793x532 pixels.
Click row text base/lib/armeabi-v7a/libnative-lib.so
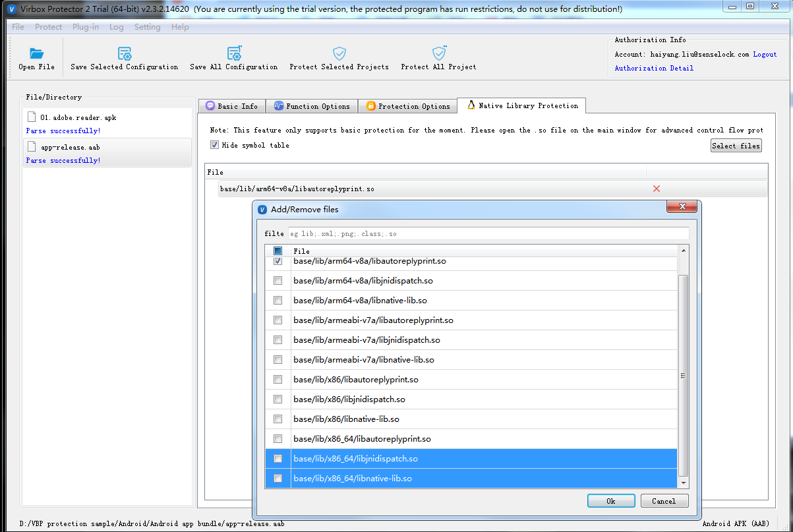(364, 360)
